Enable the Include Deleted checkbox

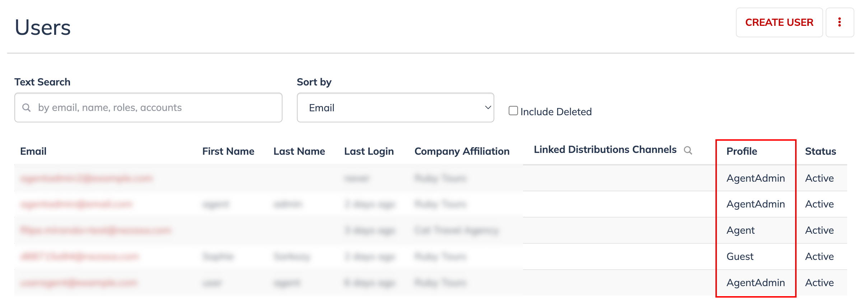[x=513, y=111]
